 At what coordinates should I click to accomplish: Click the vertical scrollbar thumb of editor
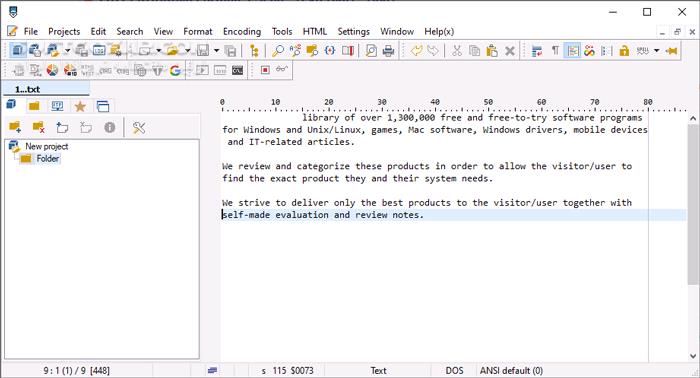693,204
